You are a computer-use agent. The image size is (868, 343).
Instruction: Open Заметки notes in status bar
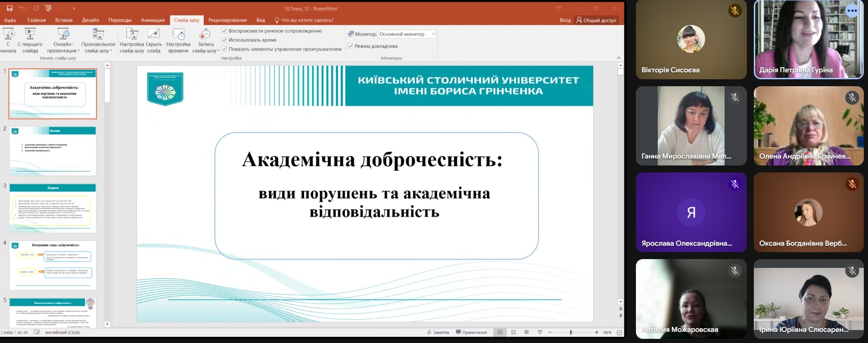[x=438, y=332]
